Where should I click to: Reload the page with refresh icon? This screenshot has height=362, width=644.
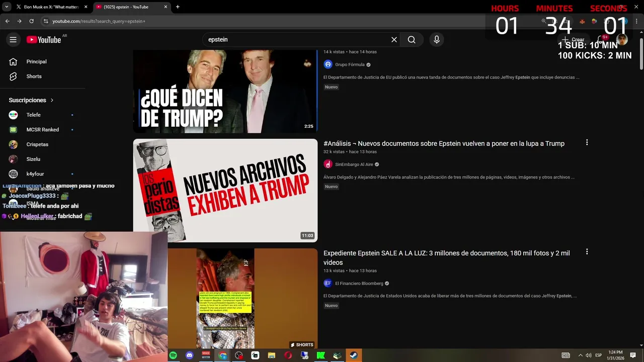point(31,21)
